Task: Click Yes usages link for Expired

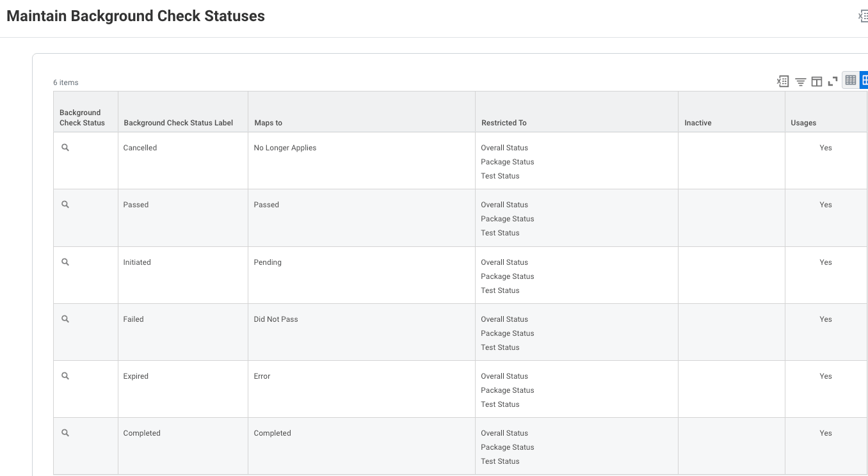Action: tap(826, 376)
